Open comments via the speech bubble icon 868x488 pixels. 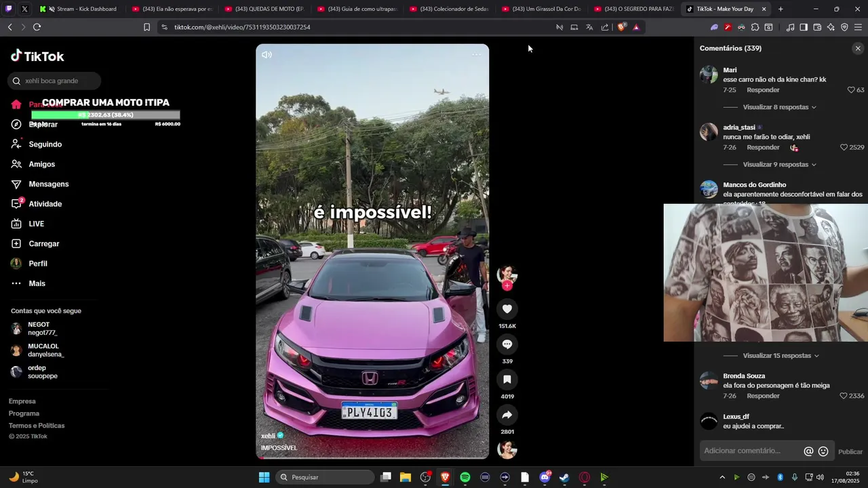tap(507, 344)
